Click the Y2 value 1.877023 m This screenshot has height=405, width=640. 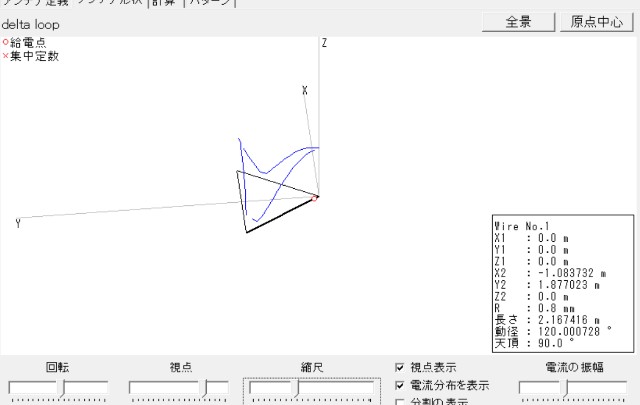coord(569,285)
